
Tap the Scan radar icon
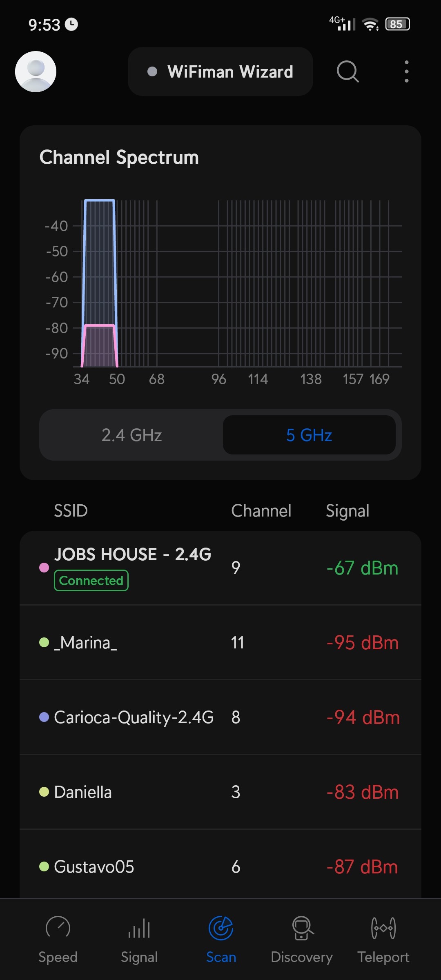pos(221,928)
